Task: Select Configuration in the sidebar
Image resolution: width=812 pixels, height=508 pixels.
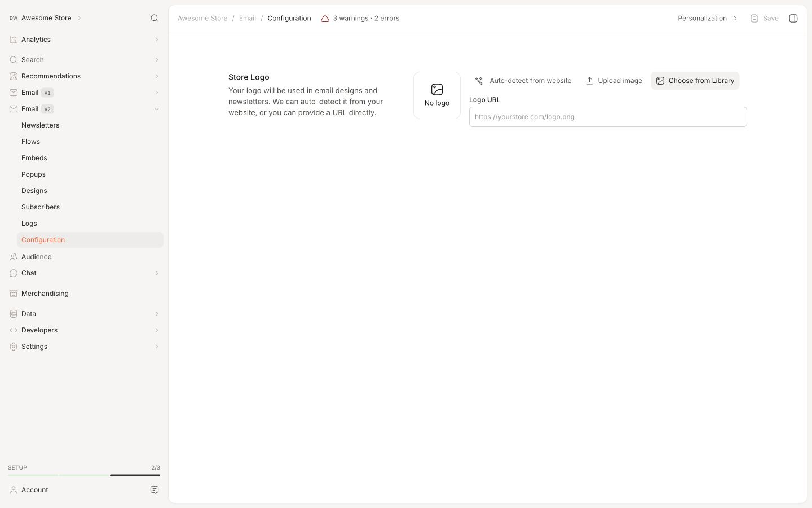Action: [x=90, y=240]
